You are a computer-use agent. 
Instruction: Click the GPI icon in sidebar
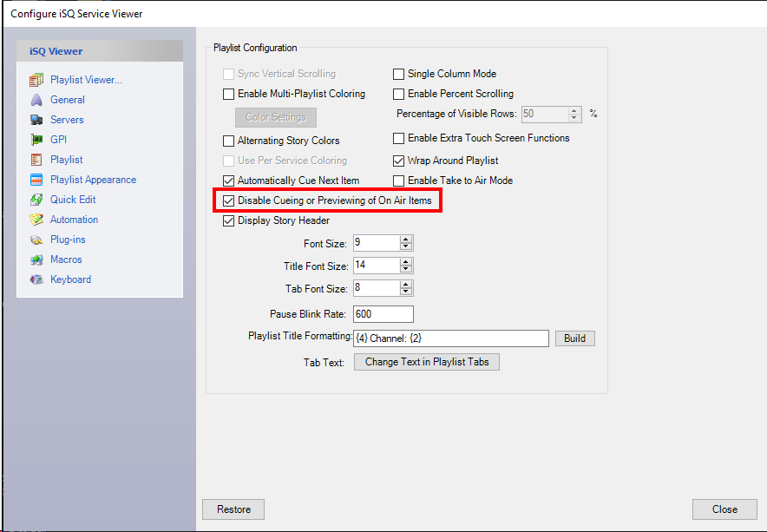coord(36,140)
